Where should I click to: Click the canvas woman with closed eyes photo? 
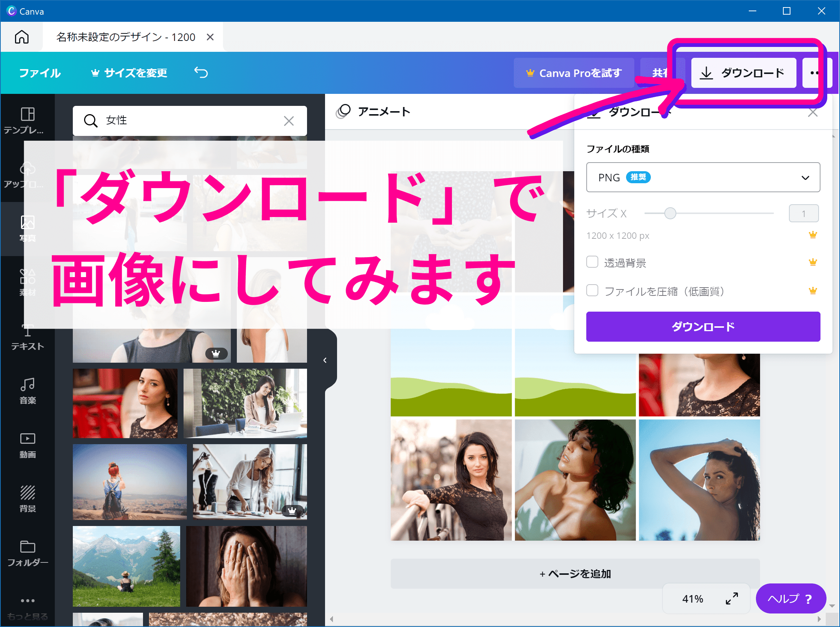(575, 480)
